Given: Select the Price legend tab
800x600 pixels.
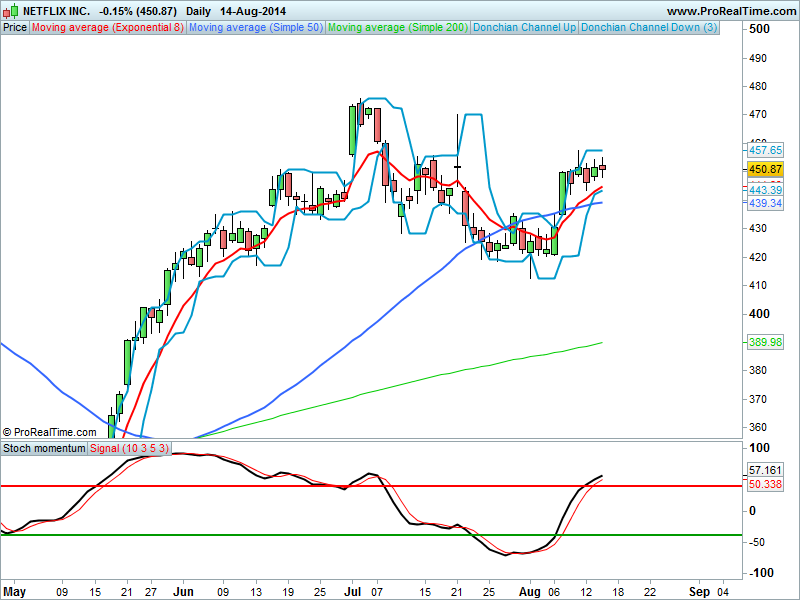Looking at the screenshot, I should click(x=15, y=27).
